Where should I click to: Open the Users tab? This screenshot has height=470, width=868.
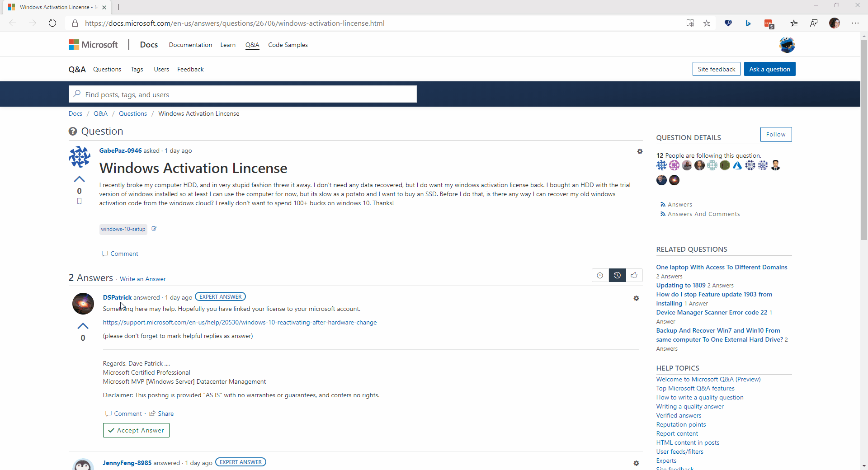(161, 69)
